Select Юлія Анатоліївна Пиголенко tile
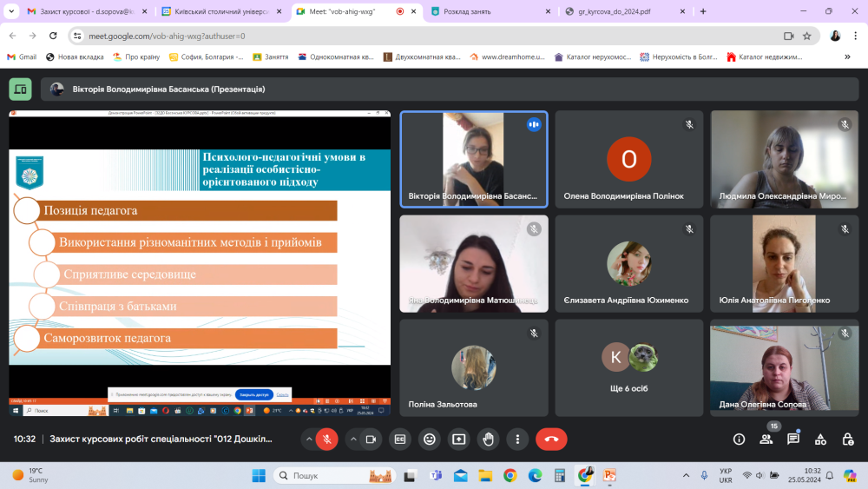Image resolution: width=868 pixels, height=489 pixels. click(785, 263)
